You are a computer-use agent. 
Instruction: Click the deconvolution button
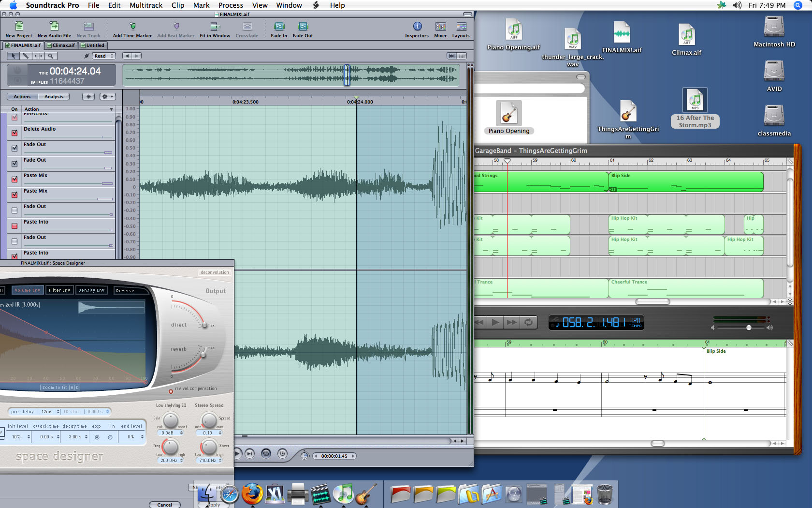tap(215, 272)
